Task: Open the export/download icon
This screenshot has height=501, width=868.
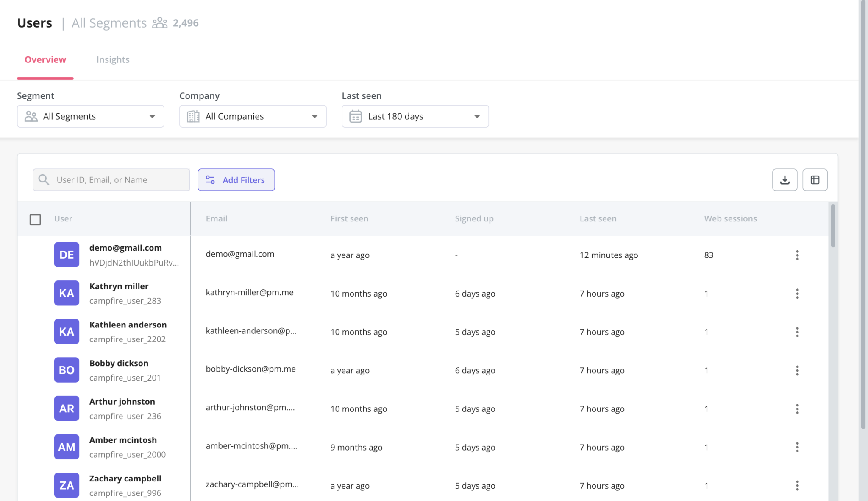Action: pyautogui.click(x=784, y=179)
